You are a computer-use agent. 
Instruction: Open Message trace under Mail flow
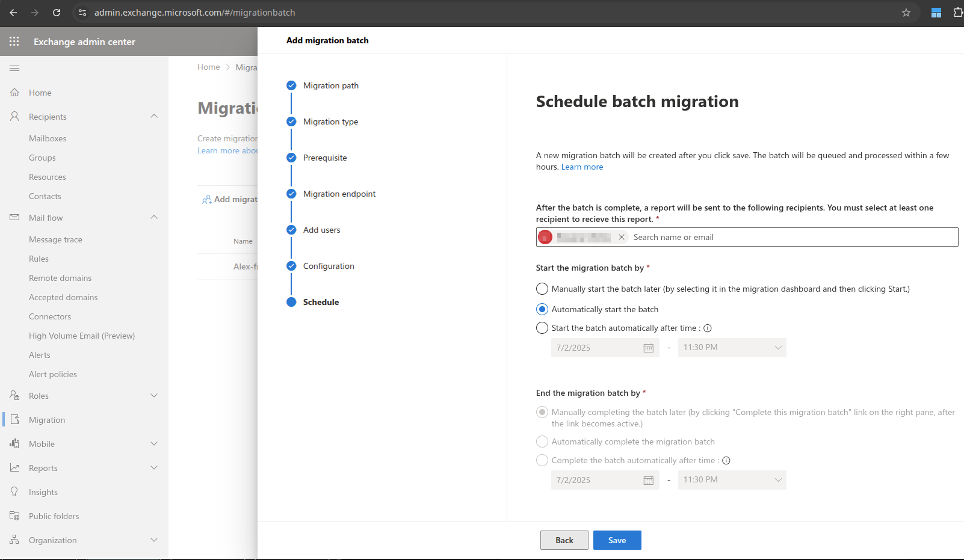pos(55,239)
